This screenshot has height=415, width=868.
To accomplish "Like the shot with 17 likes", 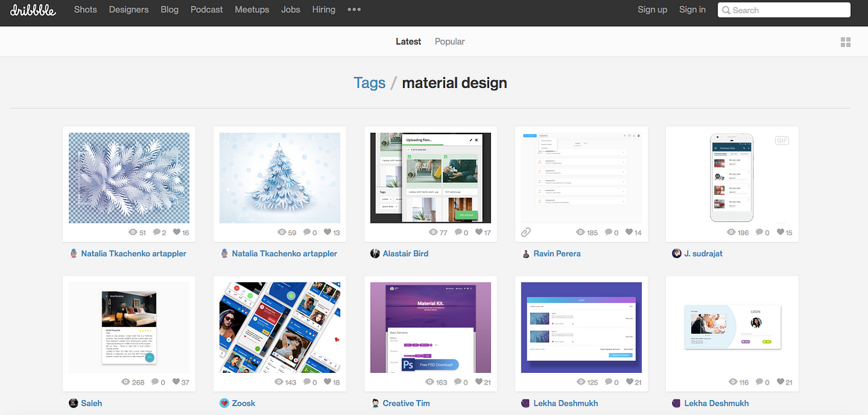I will pos(479,233).
